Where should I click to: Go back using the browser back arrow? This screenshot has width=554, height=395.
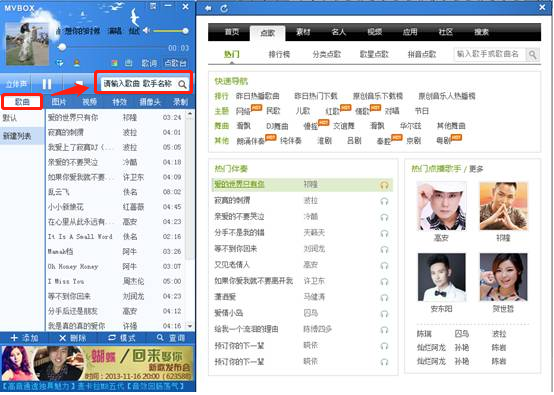pos(208,8)
